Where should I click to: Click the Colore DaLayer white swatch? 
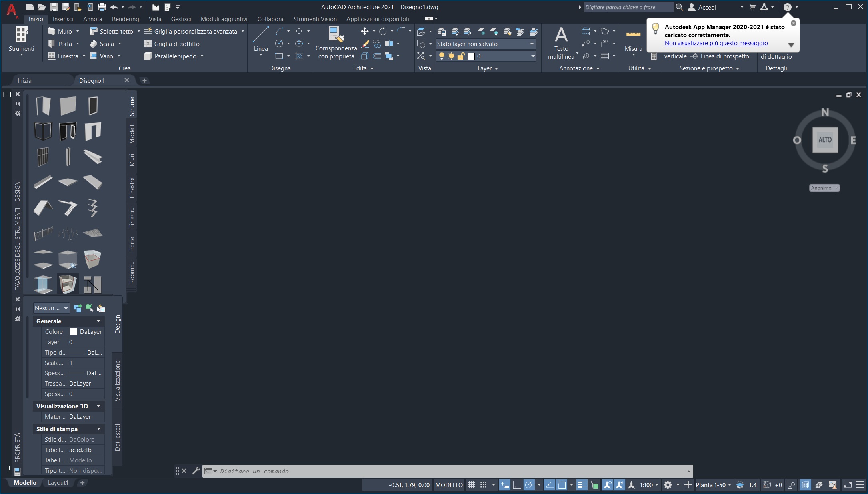(x=74, y=331)
